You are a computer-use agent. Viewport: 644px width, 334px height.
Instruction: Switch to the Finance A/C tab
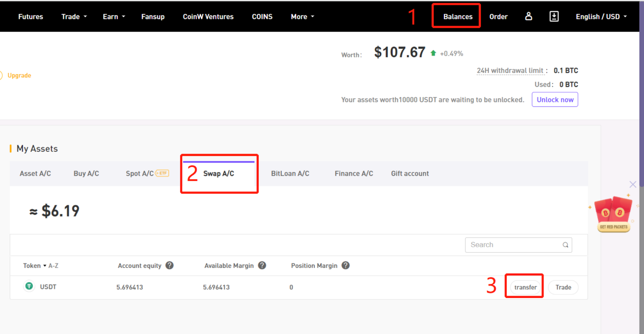coord(354,174)
